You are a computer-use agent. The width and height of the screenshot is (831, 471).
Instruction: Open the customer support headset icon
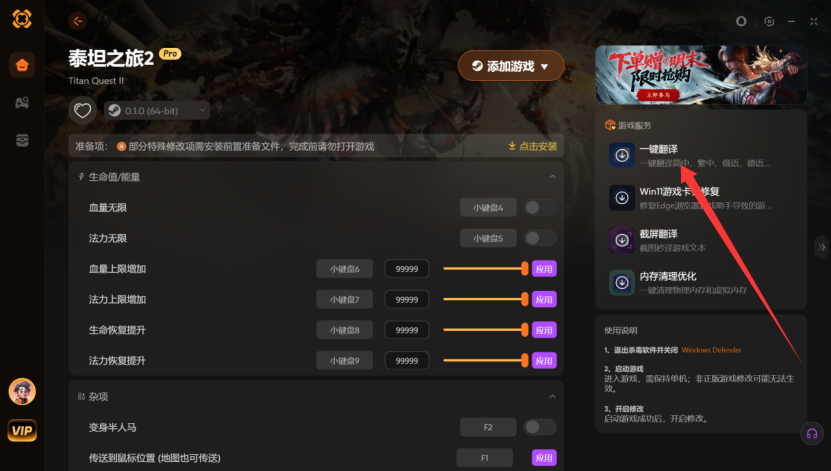tap(811, 434)
